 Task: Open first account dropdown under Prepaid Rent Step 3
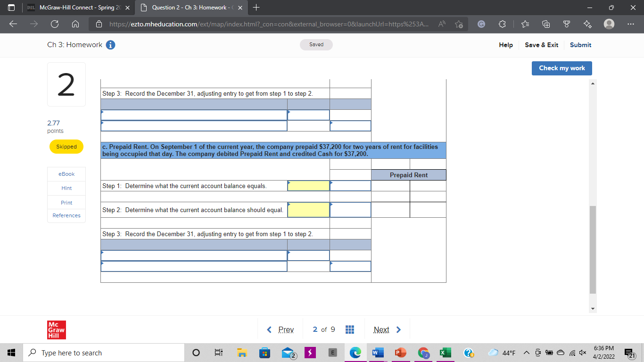tap(194, 255)
